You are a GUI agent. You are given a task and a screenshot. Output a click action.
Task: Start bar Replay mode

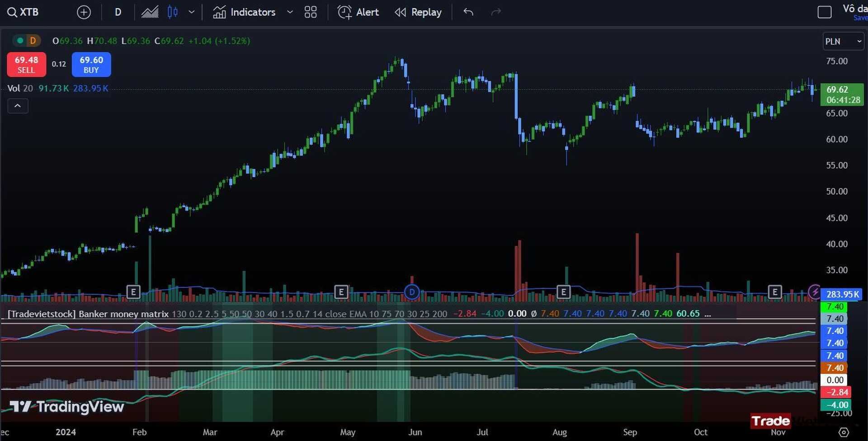[x=418, y=12]
